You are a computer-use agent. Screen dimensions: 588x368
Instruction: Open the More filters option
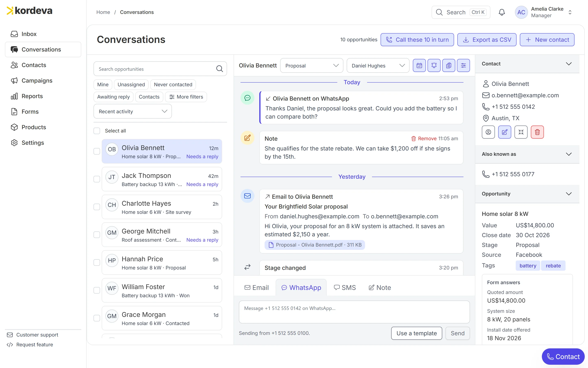186,97
